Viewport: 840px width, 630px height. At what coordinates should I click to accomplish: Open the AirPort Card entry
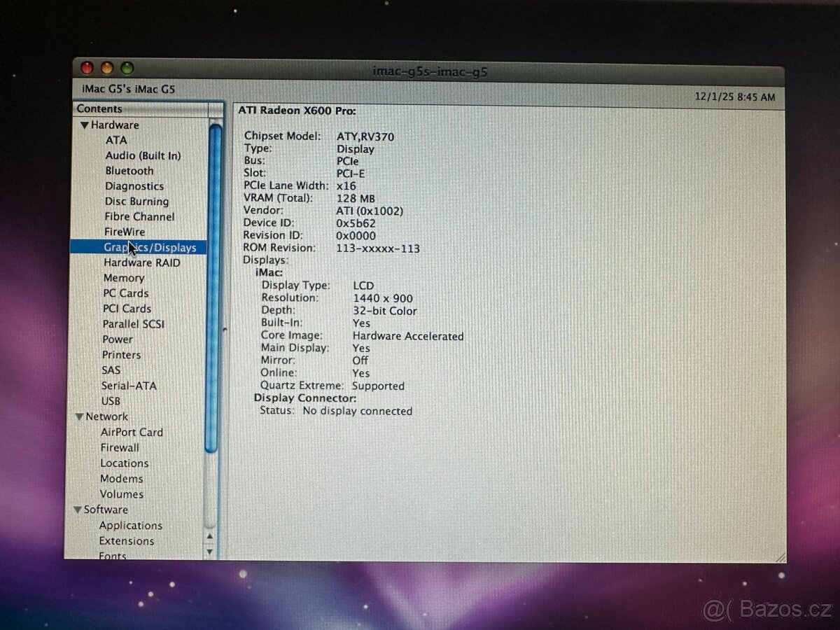[132, 433]
